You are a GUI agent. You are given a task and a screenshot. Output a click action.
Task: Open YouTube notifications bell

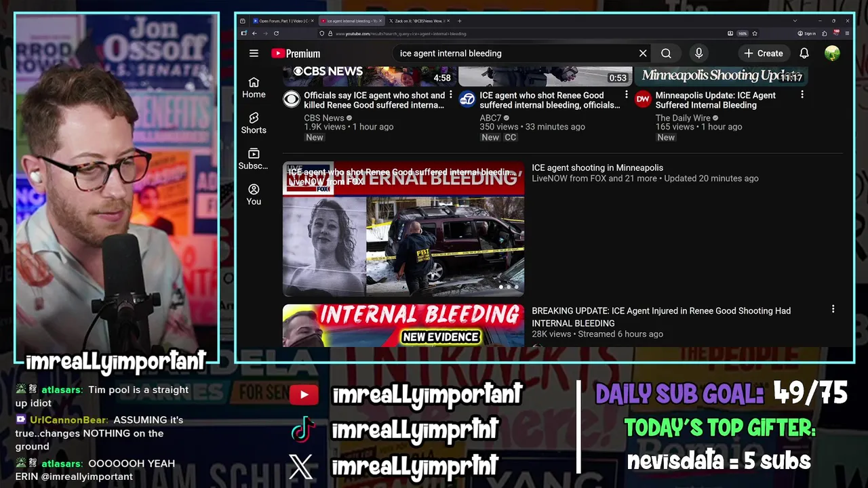tap(804, 54)
